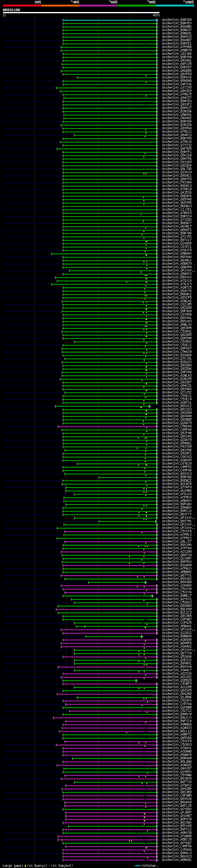The width and height of the screenshot is (197, 868).
Task: Open the UniRef100_Q0JBM7 entry
Action: pyautogui.click(x=176, y=812)
